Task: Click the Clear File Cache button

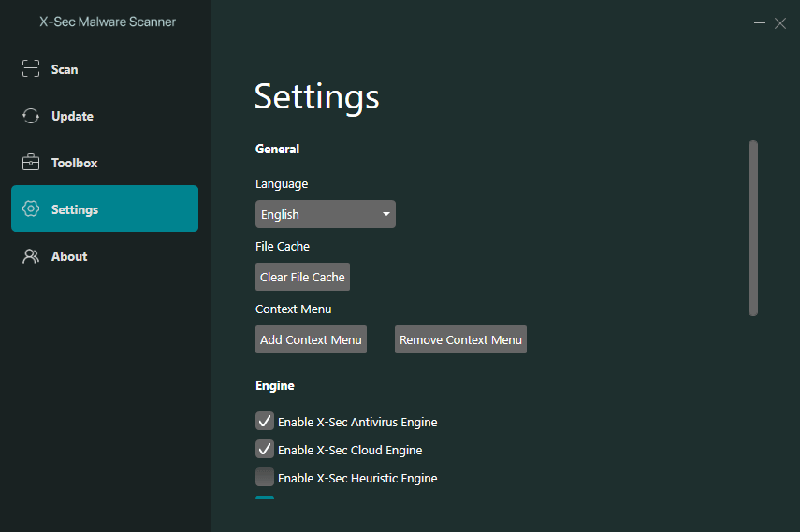Action: coord(302,277)
